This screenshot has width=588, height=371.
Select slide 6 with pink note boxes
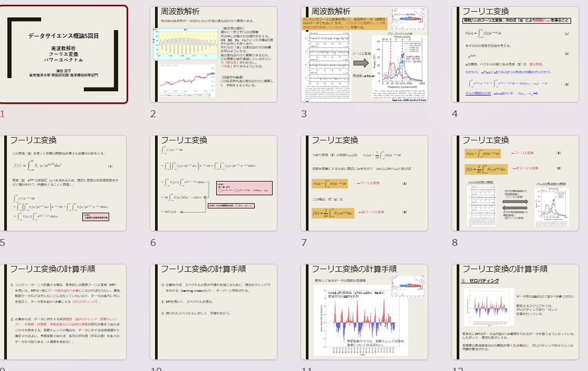(213, 183)
